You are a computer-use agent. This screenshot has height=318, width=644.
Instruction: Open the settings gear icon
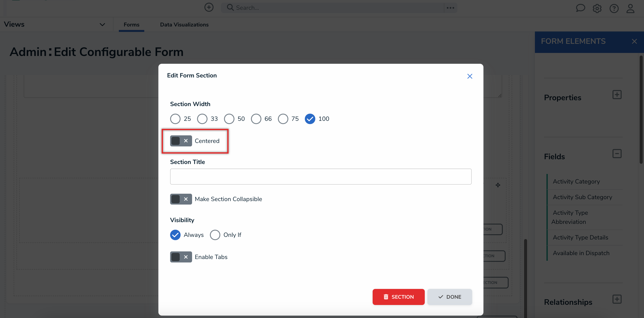597,8
